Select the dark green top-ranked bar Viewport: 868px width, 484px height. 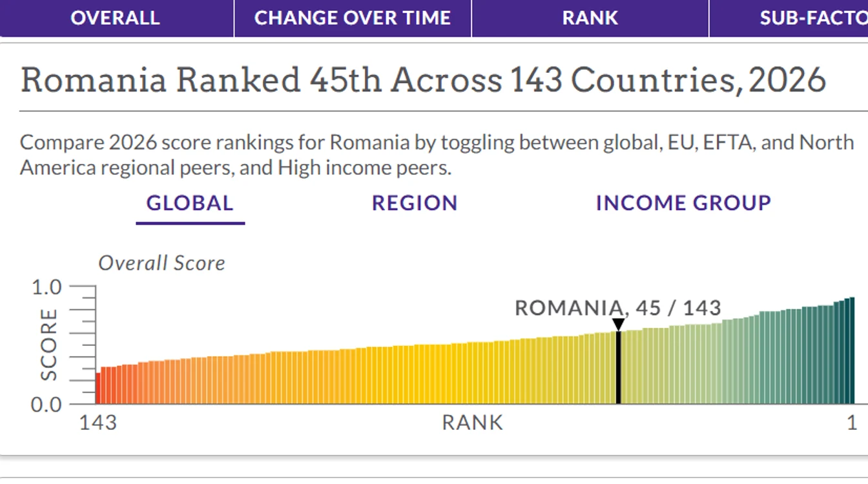pos(852,350)
